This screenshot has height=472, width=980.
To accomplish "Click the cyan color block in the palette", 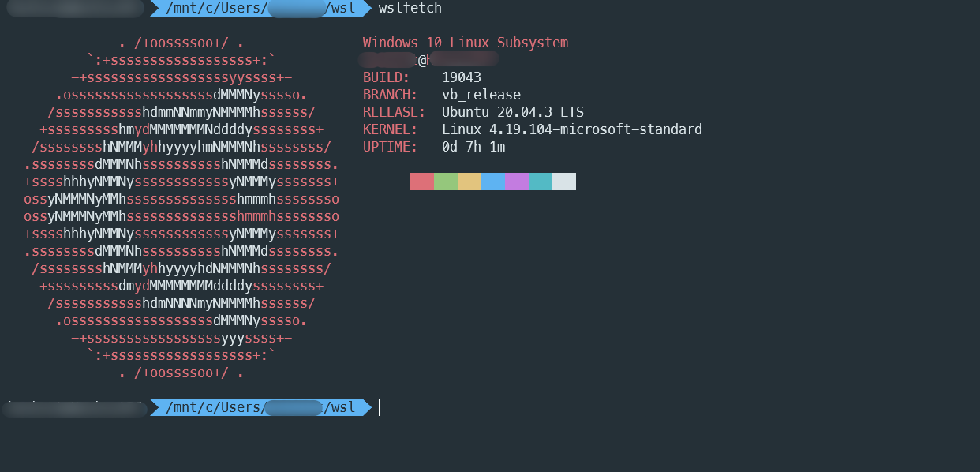I will 540,182.
